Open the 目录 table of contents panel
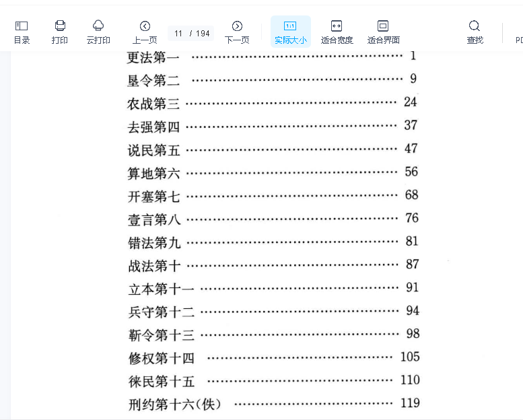 click(x=22, y=32)
